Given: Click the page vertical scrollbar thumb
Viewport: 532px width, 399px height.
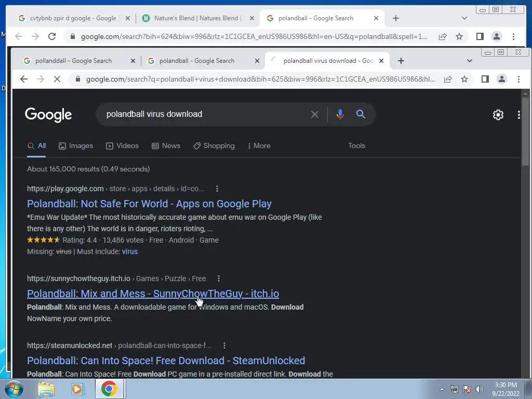Looking at the screenshot, I should click(525, 130).
